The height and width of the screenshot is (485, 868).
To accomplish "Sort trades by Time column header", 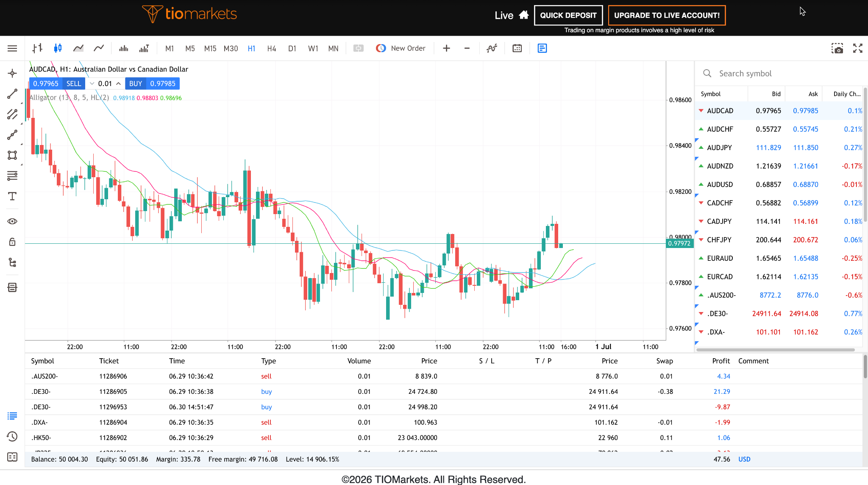I will tap(177, 361).
